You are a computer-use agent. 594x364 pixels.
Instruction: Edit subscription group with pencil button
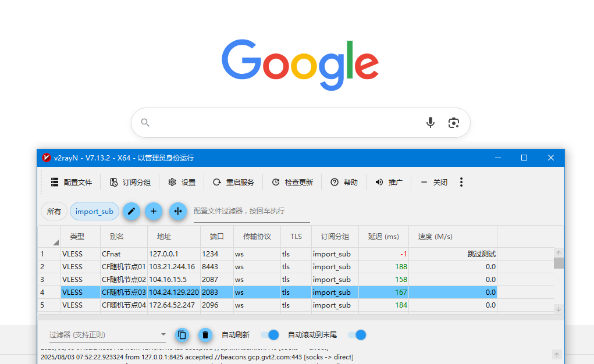tap(131, 211)
